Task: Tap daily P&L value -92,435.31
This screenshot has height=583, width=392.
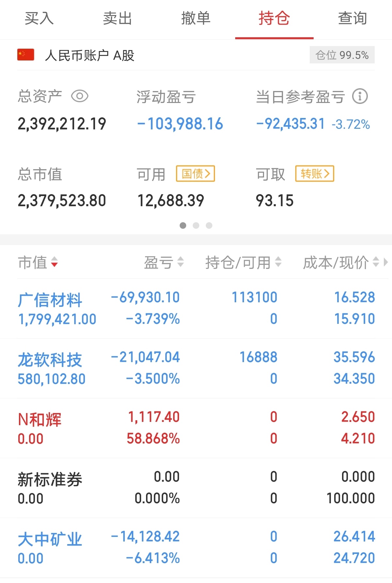Action: coord(291,124)
